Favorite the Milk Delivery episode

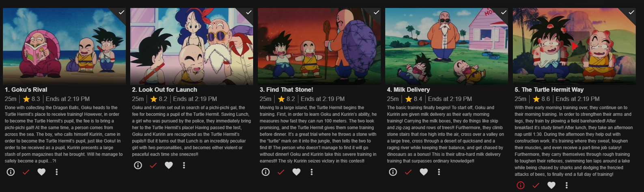[424, 172]
